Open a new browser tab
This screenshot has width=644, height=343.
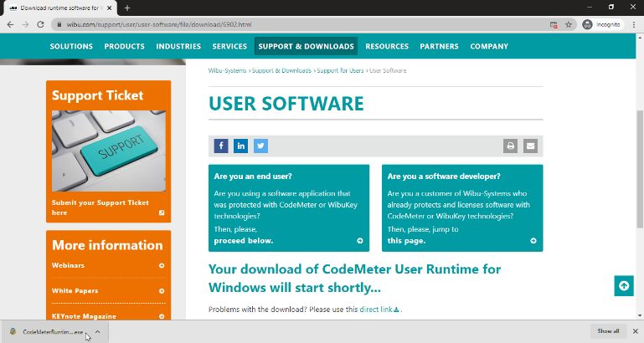pyautogui.click(x=127, y=8)
